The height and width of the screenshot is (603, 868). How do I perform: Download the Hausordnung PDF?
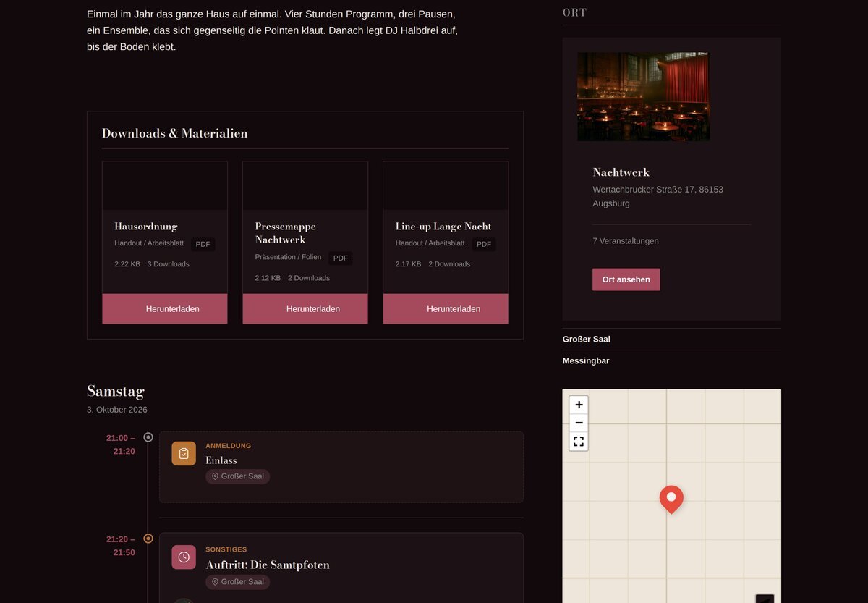coord(165,309)
